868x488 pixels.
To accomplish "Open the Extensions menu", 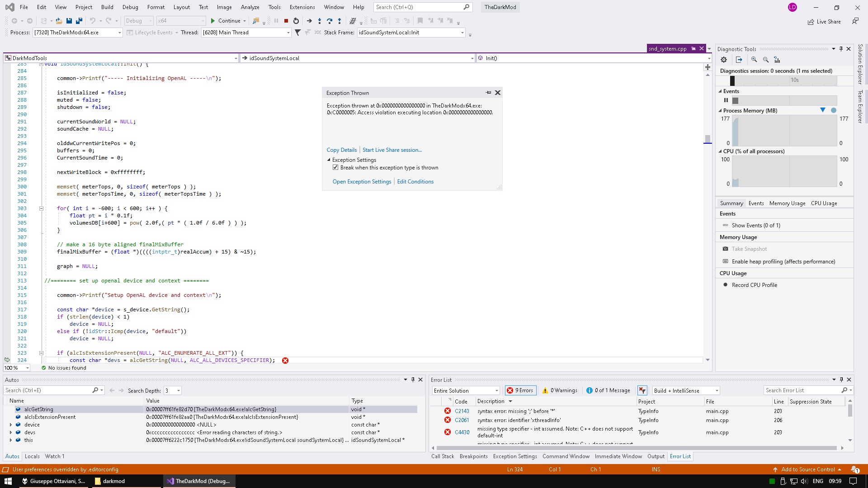I will point(302,7).
